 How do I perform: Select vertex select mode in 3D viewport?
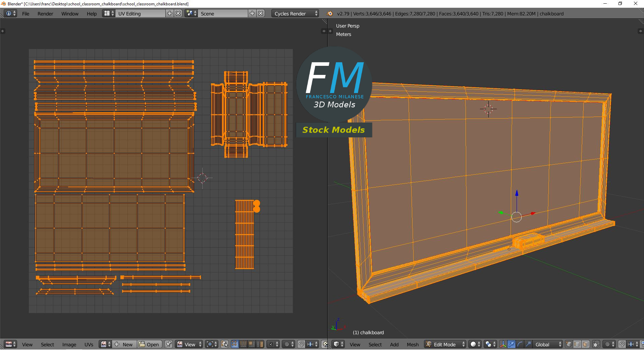569,344
